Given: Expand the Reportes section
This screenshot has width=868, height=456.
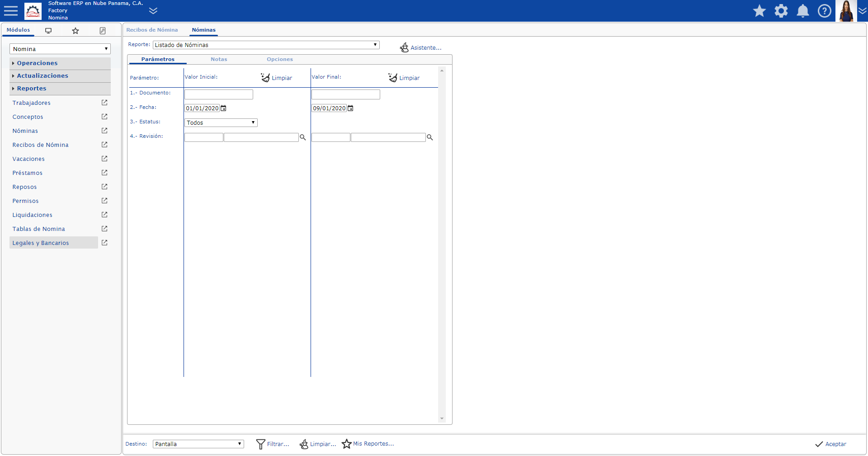Looking at the screenshot, I should 32,89.
